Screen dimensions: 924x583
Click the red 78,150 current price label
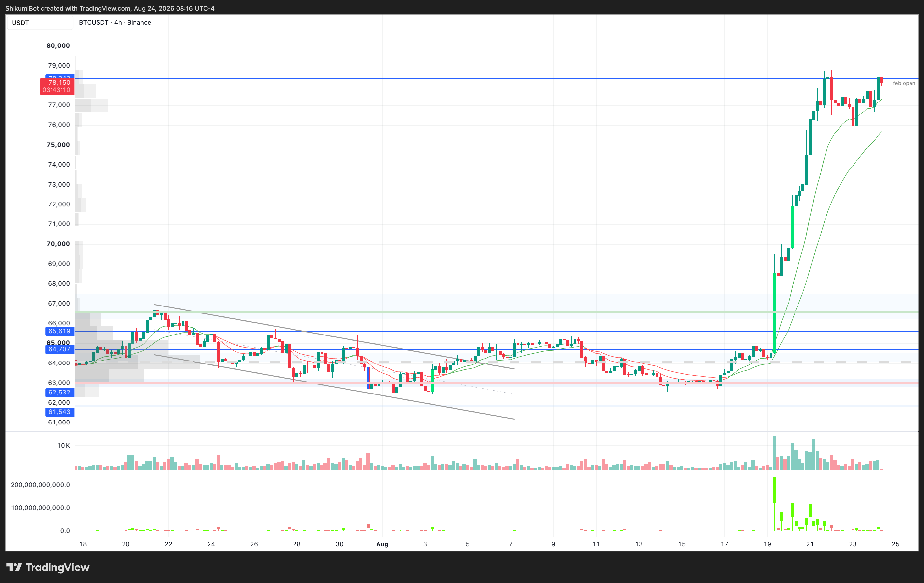click(59, 82)
